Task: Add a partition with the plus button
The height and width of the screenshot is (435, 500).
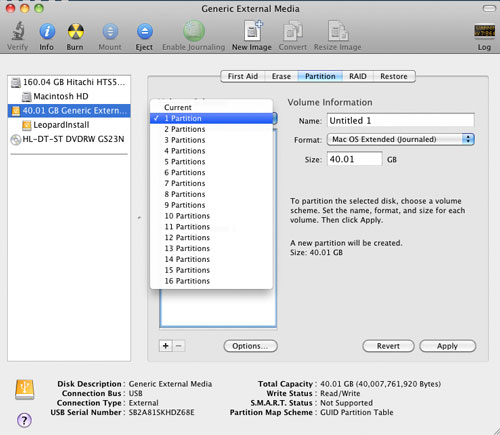Action: 166,346
